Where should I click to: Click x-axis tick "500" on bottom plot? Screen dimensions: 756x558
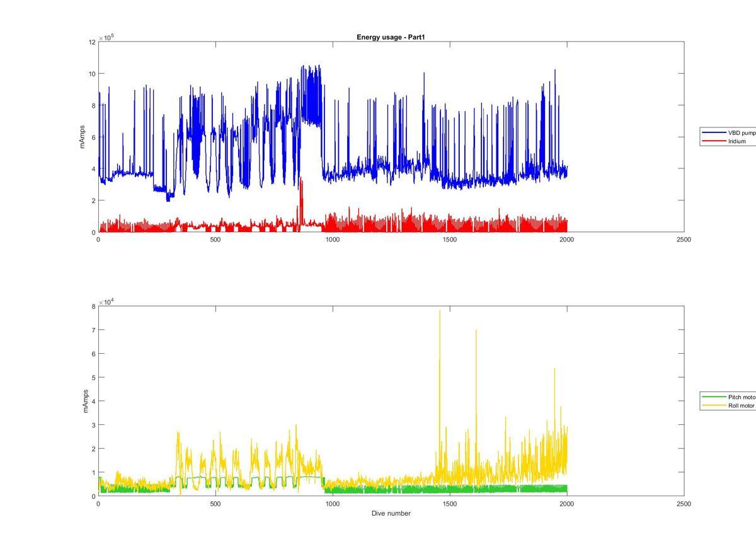(215, 504)
